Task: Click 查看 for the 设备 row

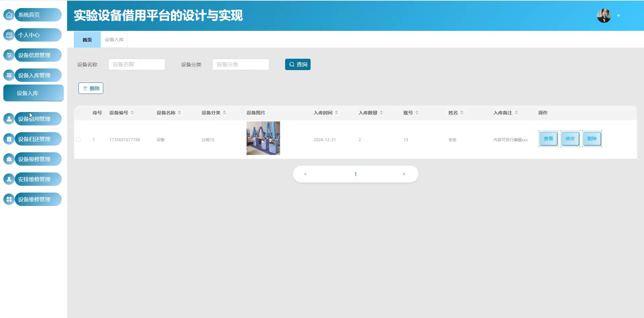Action: pos(548,139)
